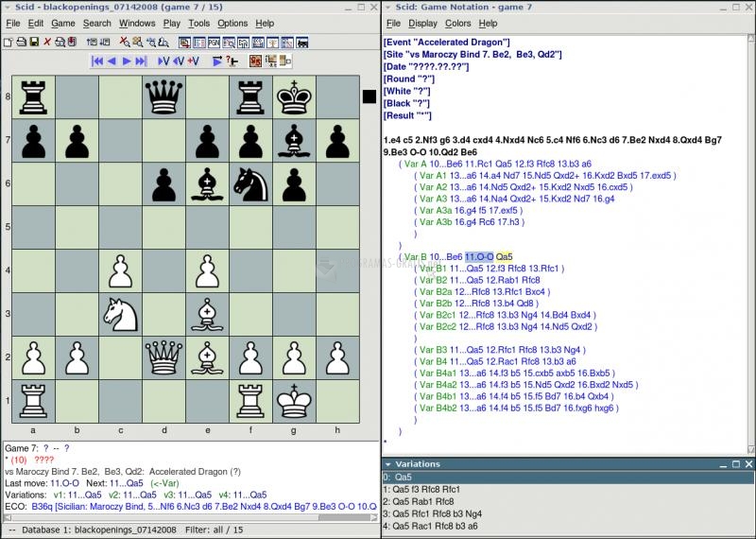This screenshot has height=539, width=756.
Task: Add new variation with red +V button
Action: 193,61
